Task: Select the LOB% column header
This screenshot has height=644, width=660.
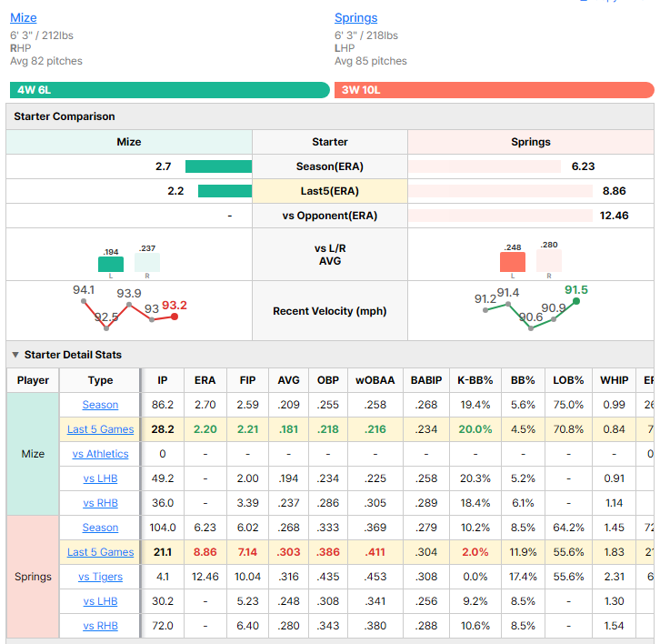Action: 568,380
